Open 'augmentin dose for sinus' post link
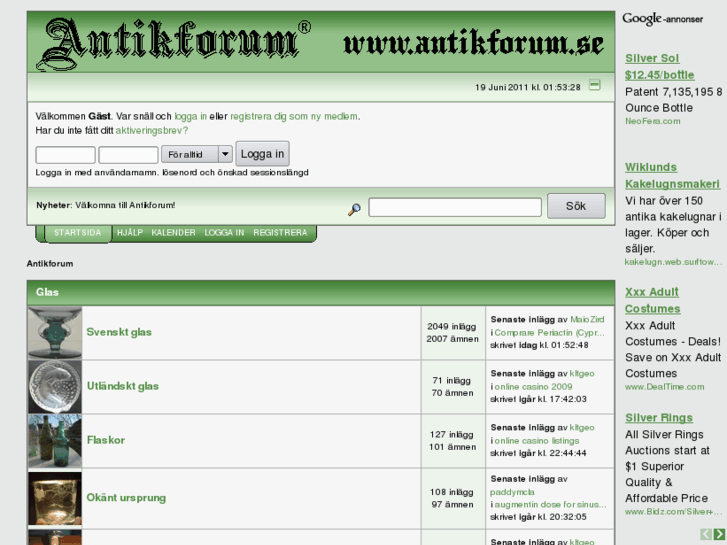The image size is (727, 545). (550, 504)
